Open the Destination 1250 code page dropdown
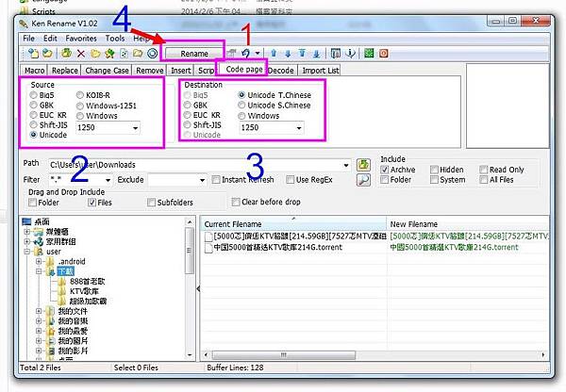 (299, 128)
